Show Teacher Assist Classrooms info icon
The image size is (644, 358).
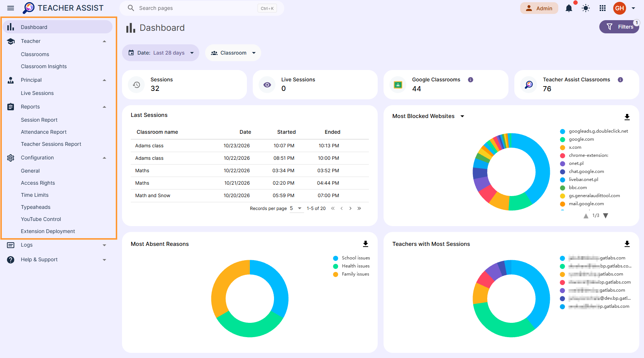pyautogui.click(x=620, y=80)
